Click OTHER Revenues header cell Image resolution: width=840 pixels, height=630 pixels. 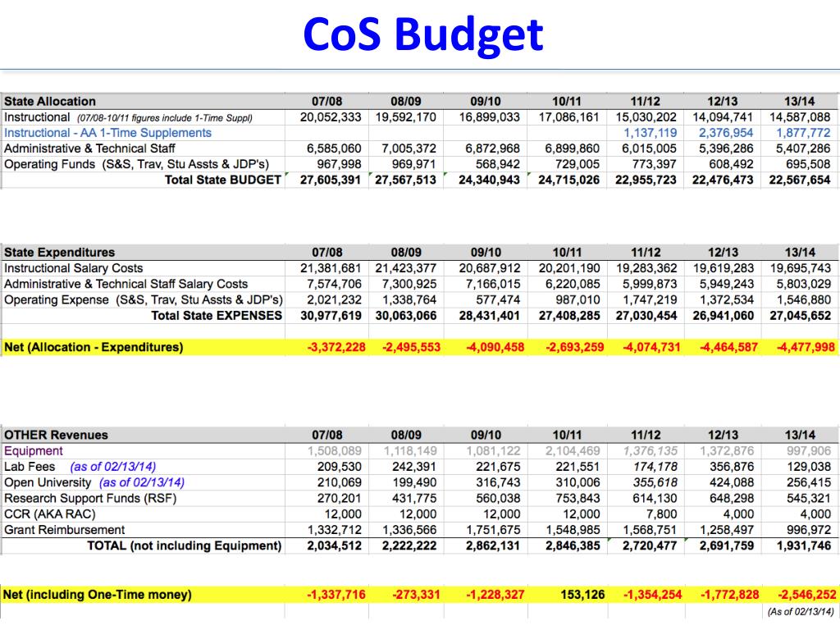(x=56, y=435)
